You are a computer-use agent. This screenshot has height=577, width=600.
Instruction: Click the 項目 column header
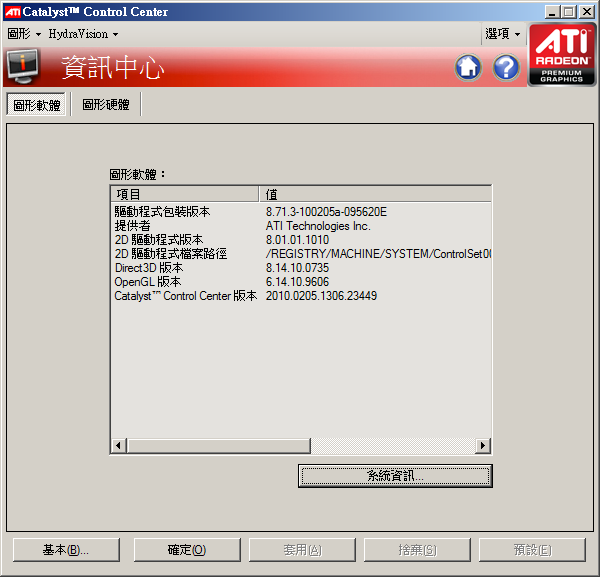(185, 194)
